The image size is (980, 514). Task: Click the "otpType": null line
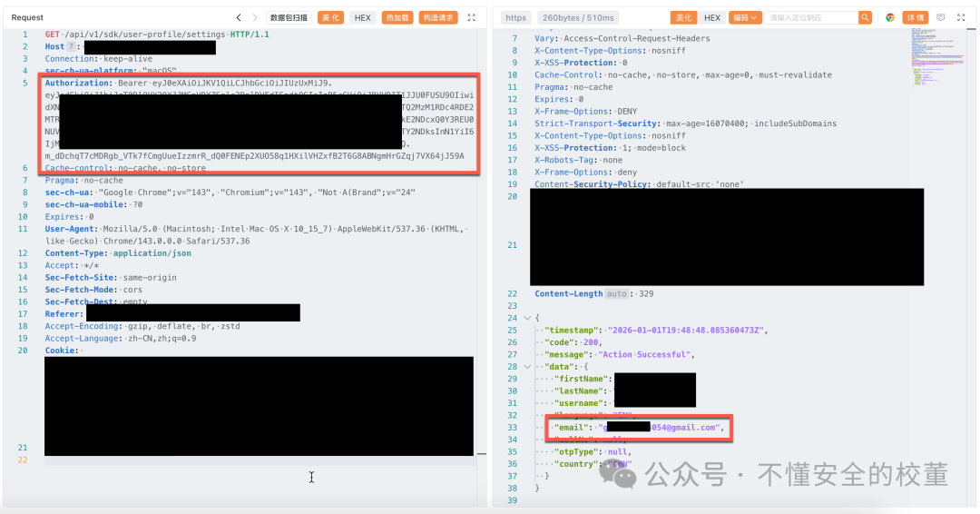click(x=593, y=451)
